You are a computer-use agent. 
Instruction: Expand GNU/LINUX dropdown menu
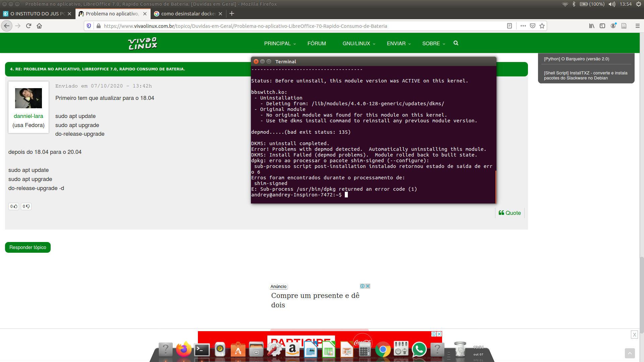point(359,44)
